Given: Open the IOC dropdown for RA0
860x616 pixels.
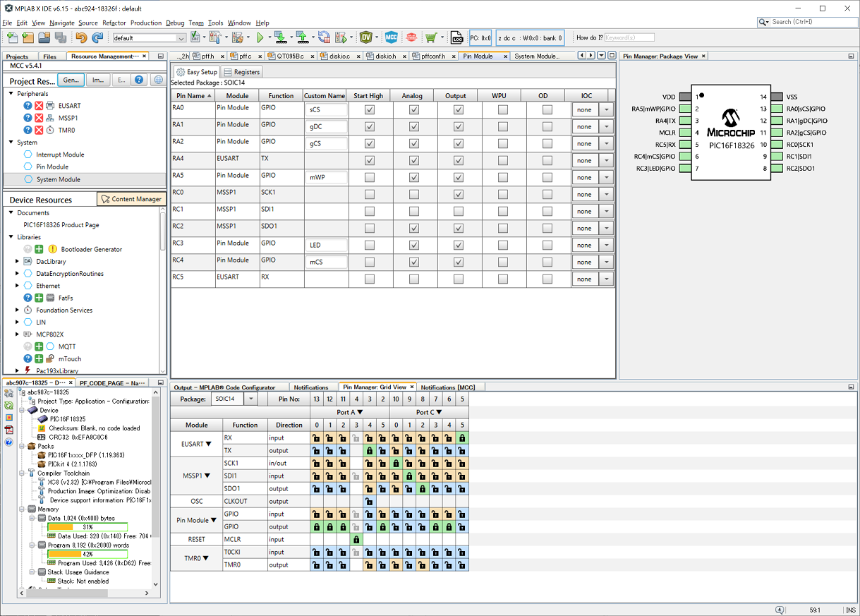Looking at the screenshot, I should (606, 110).
